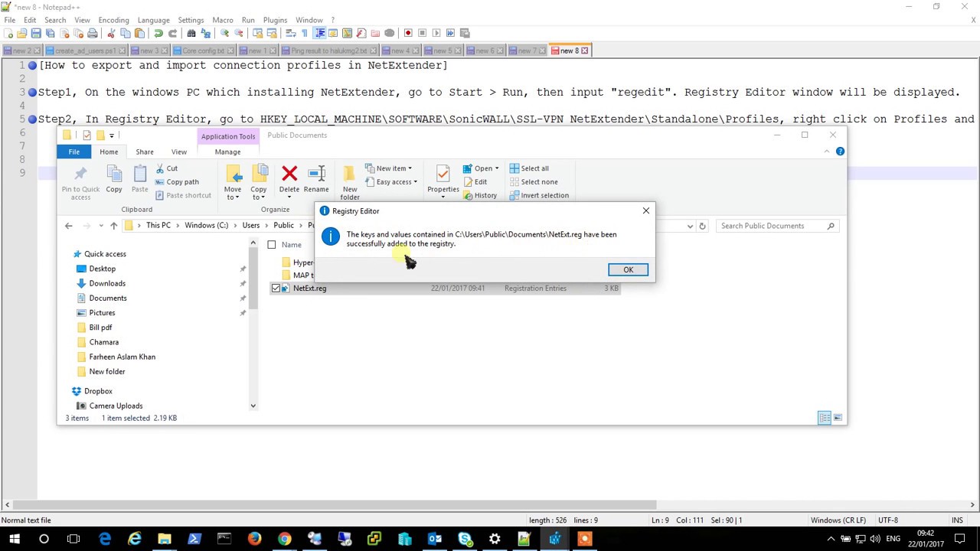Open Windows Start button

(x=14, y=540)
